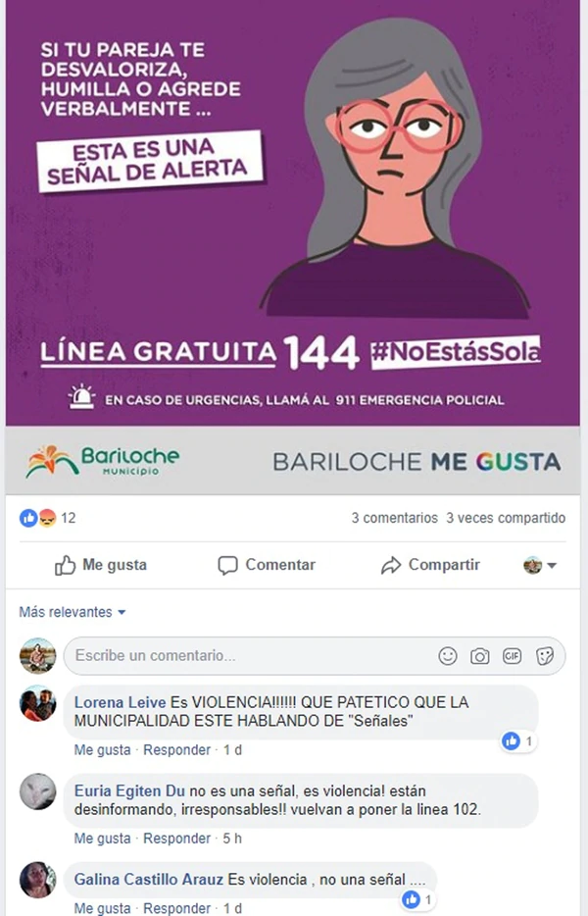Click the angry reaction icon beside 12
Screen dimensions: 588x916
47,518
